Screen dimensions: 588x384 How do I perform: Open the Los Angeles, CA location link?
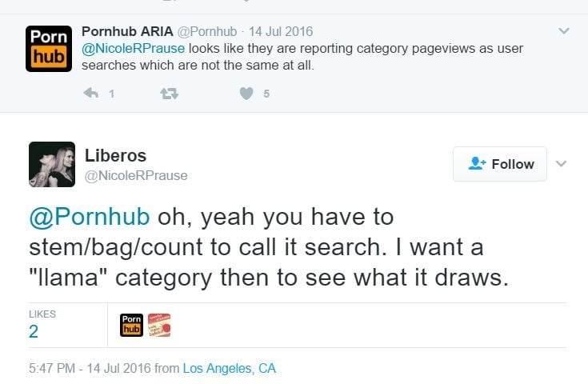(229, 369)
